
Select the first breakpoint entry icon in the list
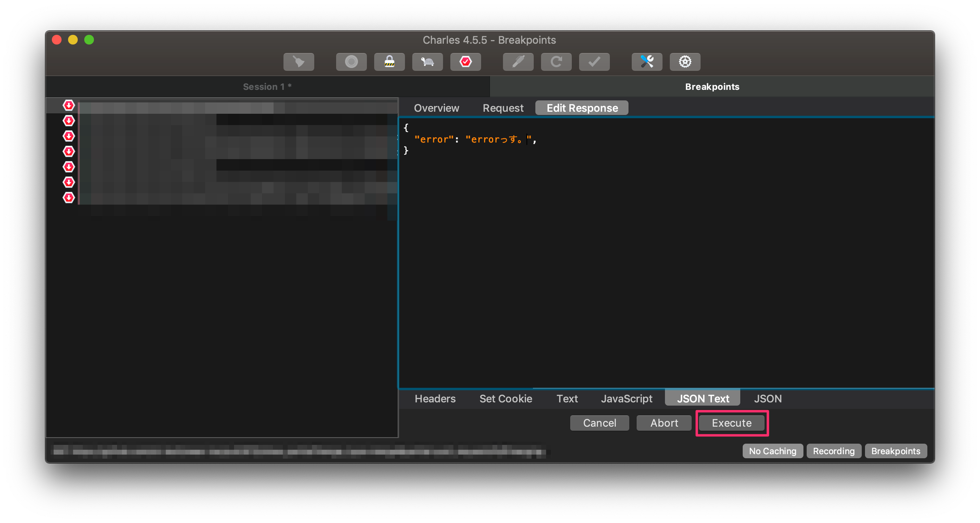click(x=69, y=105)
